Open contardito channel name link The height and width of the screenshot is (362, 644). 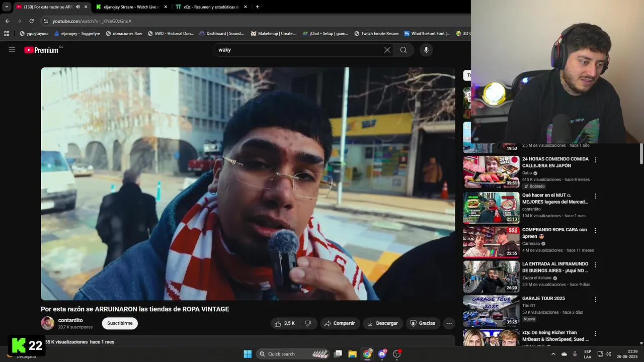point(70,320)
